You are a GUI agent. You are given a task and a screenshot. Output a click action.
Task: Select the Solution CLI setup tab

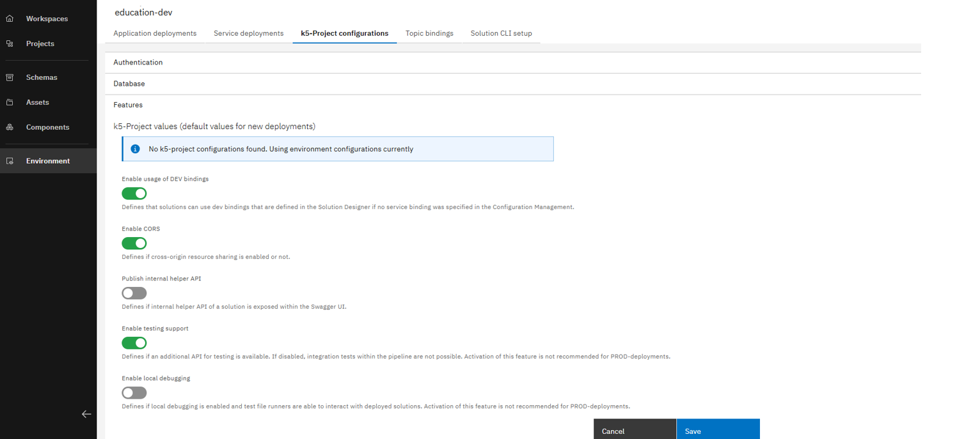pos(502,33)
